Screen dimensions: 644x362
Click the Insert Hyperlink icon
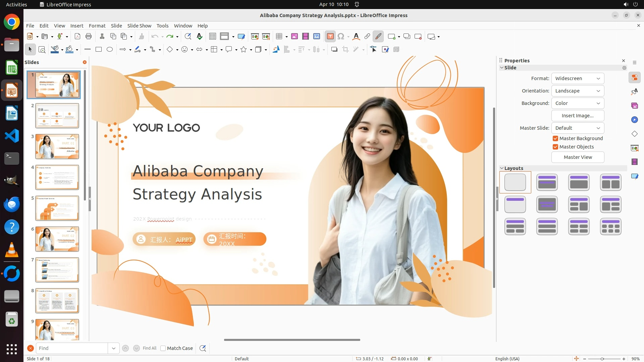click(367, 37)
